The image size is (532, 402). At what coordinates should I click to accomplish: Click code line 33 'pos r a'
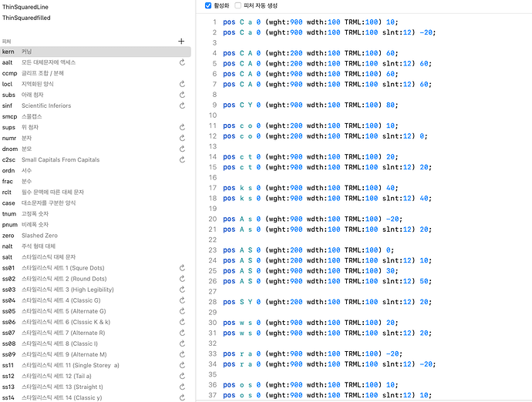312,354
